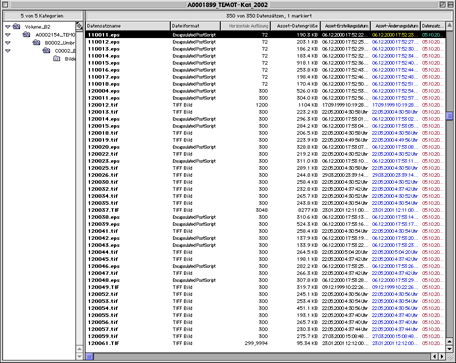
Task: Click the record list scroll-up arrow
Action: [449, 26]
